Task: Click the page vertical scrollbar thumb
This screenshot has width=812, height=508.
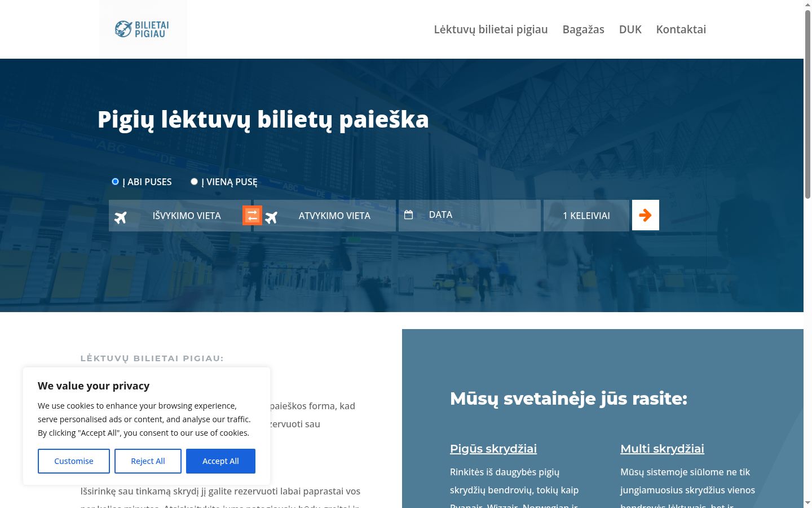Action: click(x=807, y=104)
